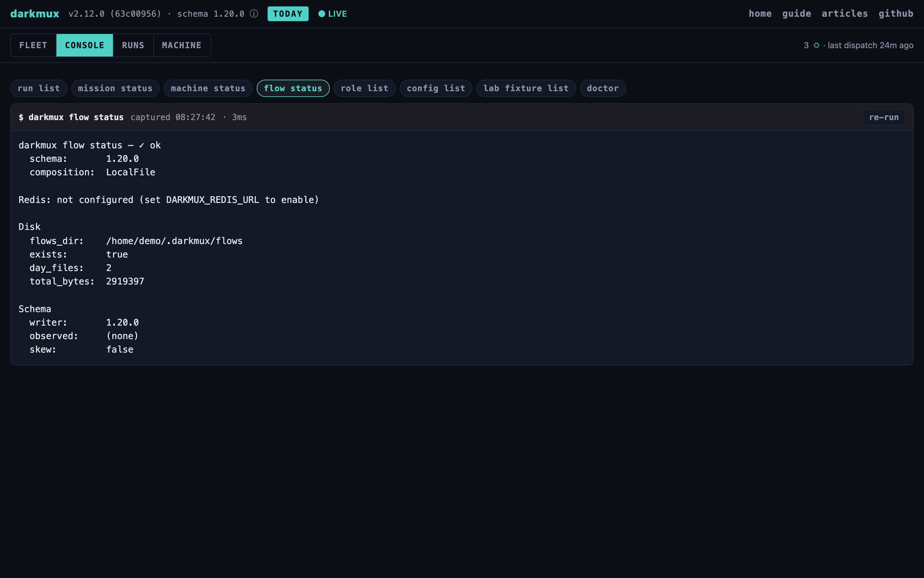Switch to the FLEET tab
The width and height of the screenshot is (924, 578).
tap(33, 45)
